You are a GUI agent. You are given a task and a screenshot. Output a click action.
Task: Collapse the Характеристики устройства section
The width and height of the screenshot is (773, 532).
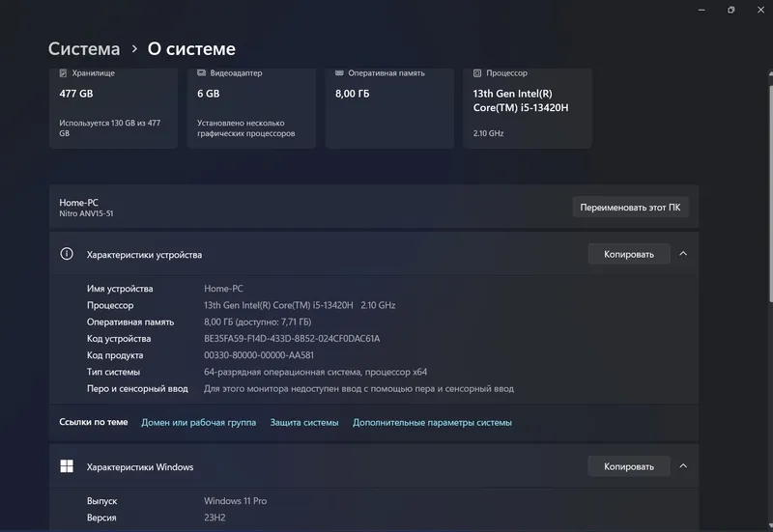tap(683, 254)
